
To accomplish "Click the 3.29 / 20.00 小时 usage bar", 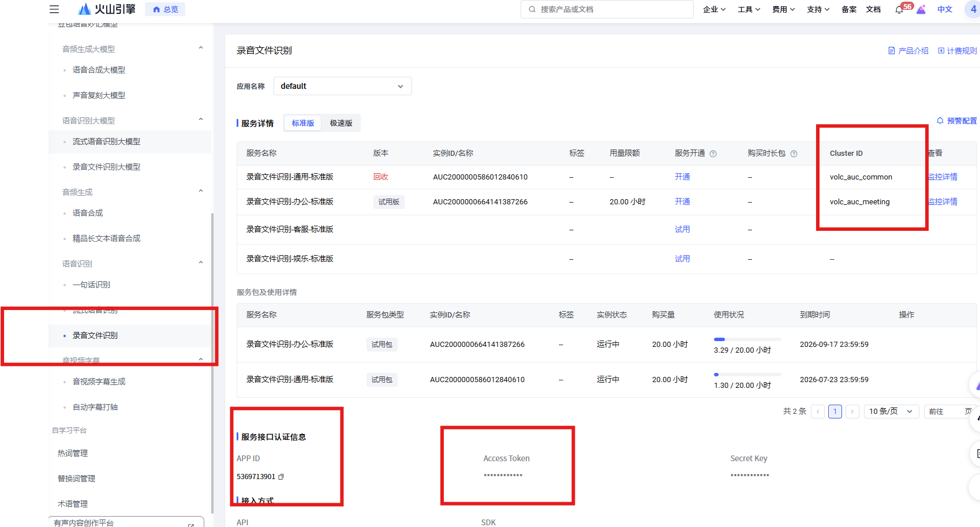I will coord(747,339).
